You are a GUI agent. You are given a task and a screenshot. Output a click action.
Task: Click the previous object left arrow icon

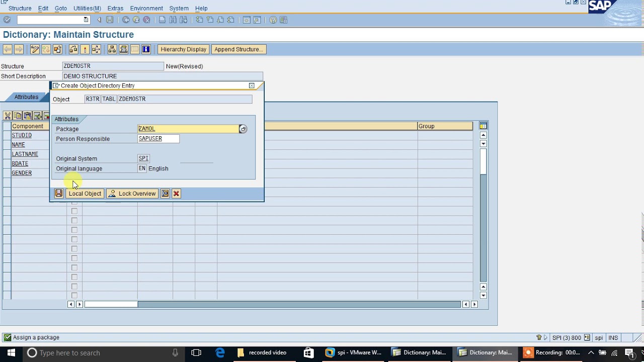pos(8,49)
